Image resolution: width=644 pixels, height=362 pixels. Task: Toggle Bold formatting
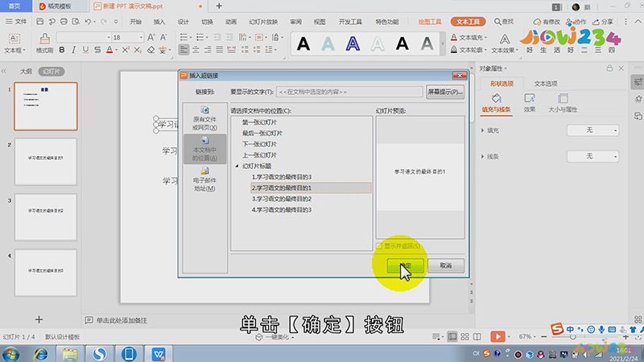[62, 50]
